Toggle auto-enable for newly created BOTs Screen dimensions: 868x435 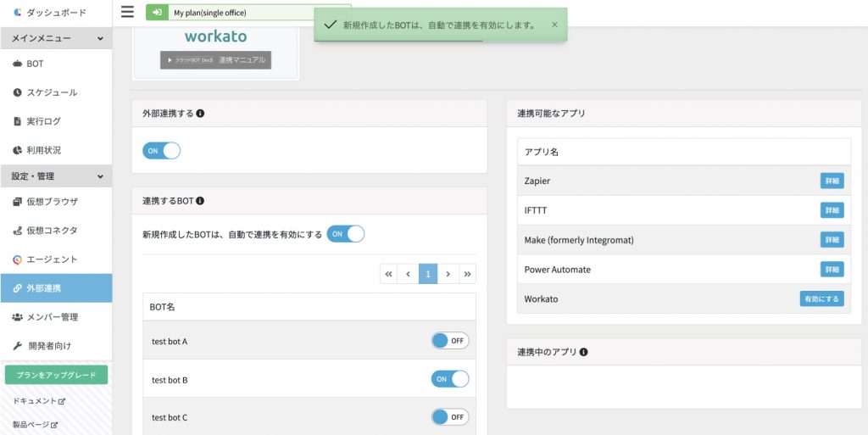(x=346, y=234)
